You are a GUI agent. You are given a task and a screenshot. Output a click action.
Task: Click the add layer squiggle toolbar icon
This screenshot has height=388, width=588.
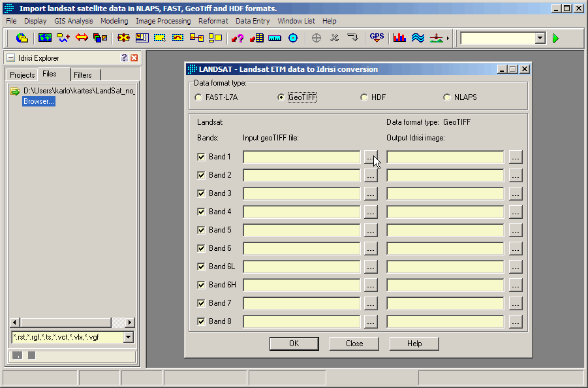coord(63,38)
